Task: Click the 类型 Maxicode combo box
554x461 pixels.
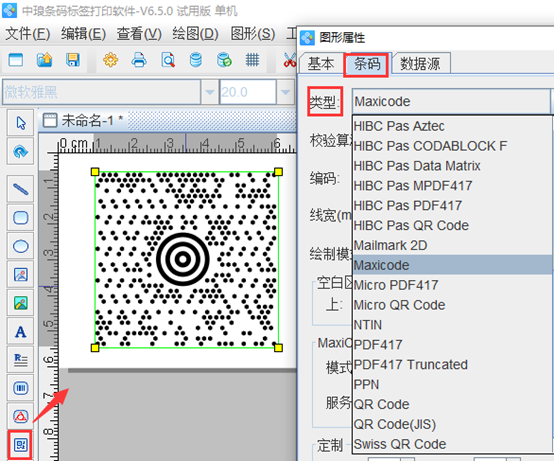Action: (x=451, y=102)
